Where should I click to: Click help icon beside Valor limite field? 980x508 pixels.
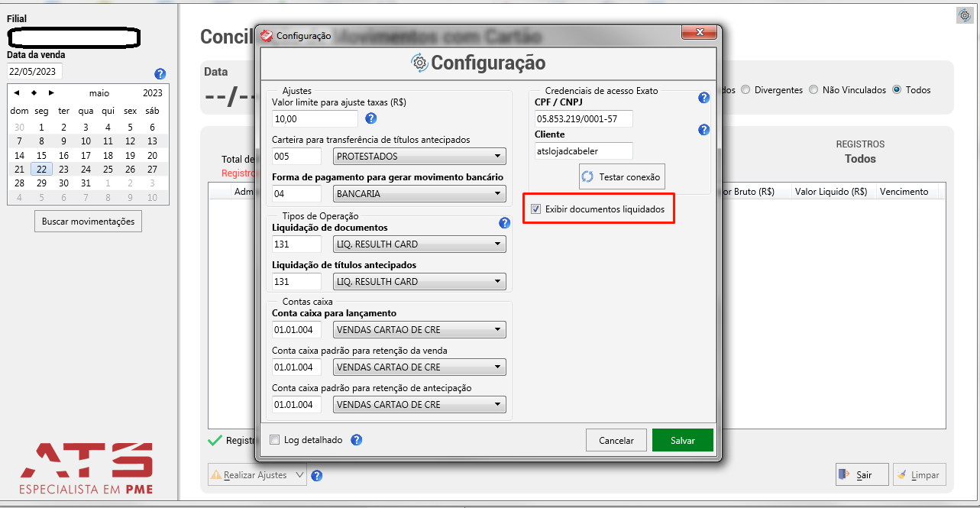371,118
